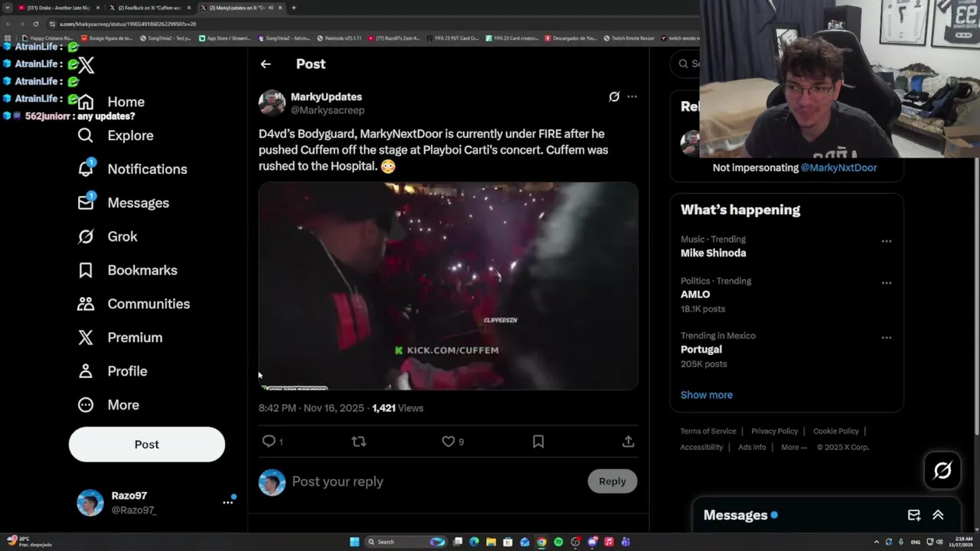980x551 pixels.
Task: Open MarkyUpdates profile picture
Action: click(x=272, y=103)
